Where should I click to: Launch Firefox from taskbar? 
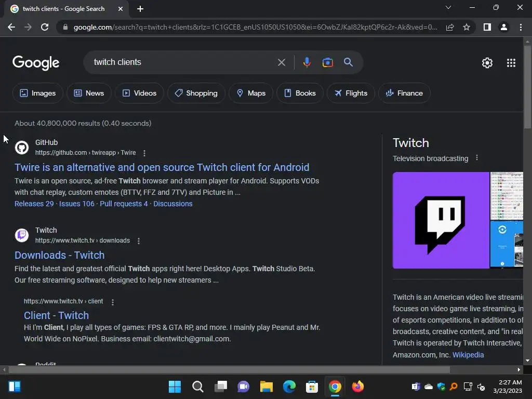[357, 387]
